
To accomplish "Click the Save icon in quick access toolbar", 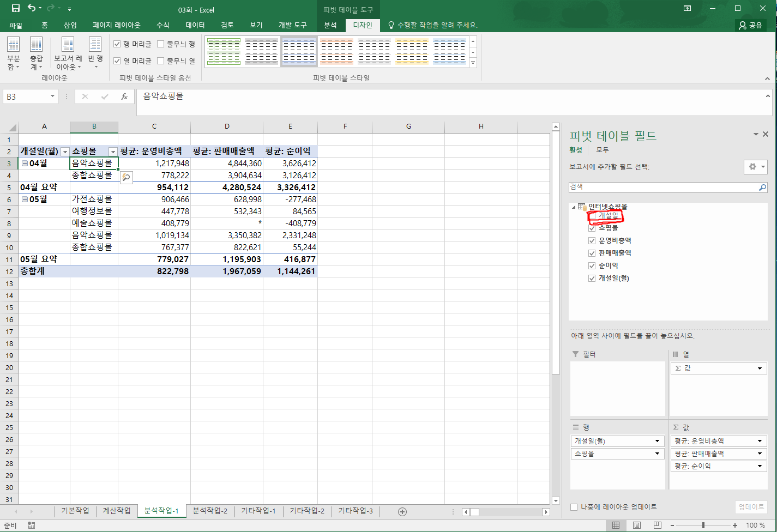I will pyautogui.click(x=15, y=9).
